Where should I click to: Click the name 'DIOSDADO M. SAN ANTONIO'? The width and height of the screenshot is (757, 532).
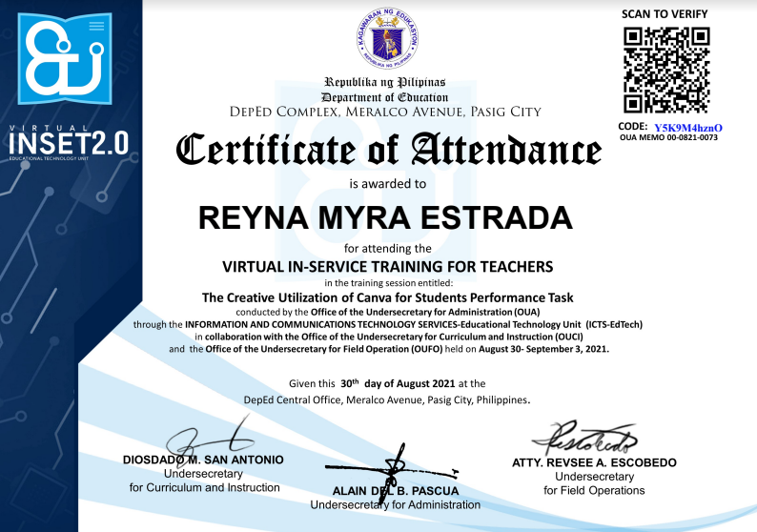tap(203, 460)
